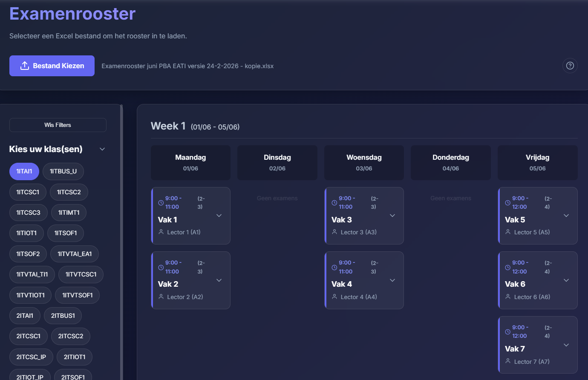The image size is (588, 380).
Task: Toggle the 1ITVTAI_TI1 class filter
Action: click(x=32, y=274)
